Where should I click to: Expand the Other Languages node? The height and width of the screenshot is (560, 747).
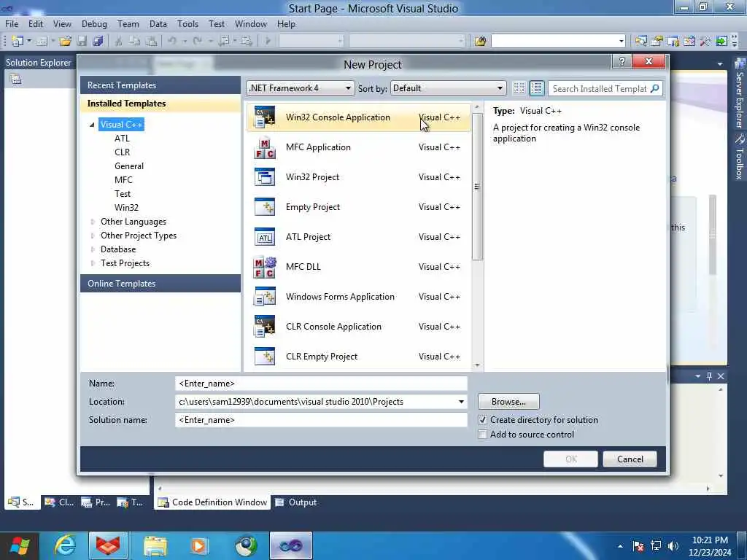(x=93, y=222)
